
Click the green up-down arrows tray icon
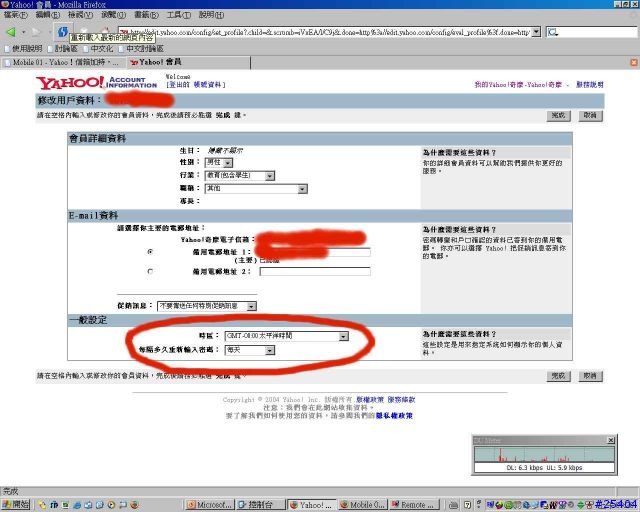580,505
